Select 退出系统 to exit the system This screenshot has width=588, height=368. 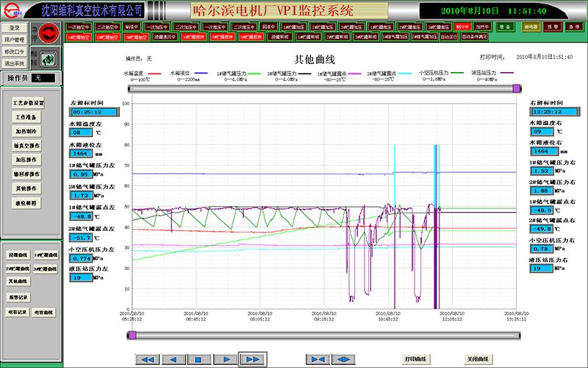(x=15, y=63)
